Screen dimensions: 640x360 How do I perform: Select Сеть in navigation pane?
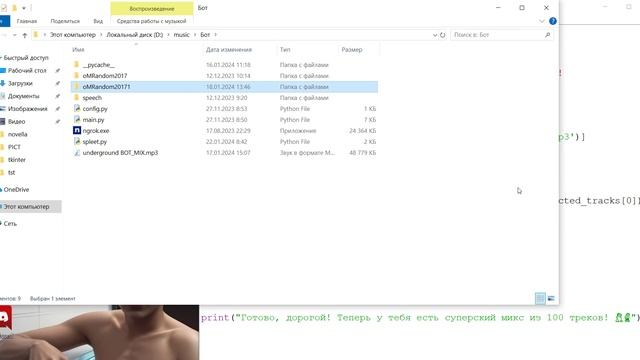pos(10,224)
